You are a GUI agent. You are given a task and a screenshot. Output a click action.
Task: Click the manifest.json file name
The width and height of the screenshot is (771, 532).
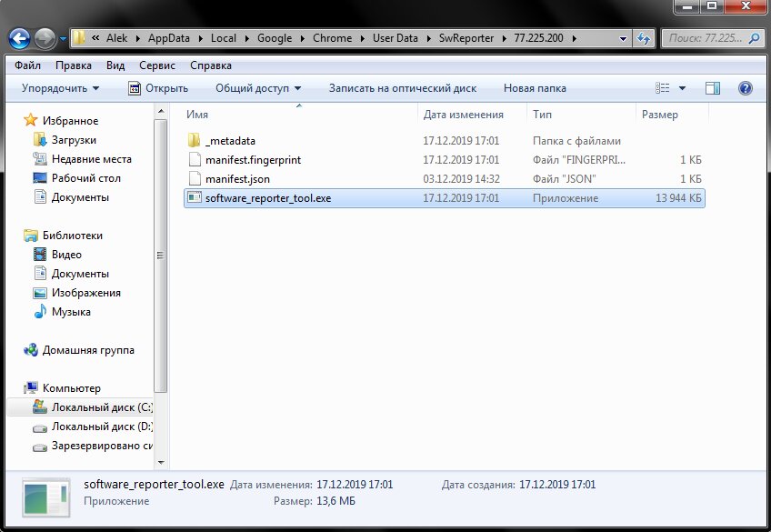pyautogui.click(x=237, y=179)
